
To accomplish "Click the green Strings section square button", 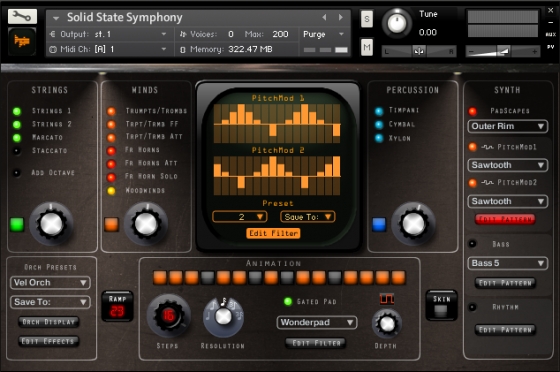I will [x=17, y=225].
